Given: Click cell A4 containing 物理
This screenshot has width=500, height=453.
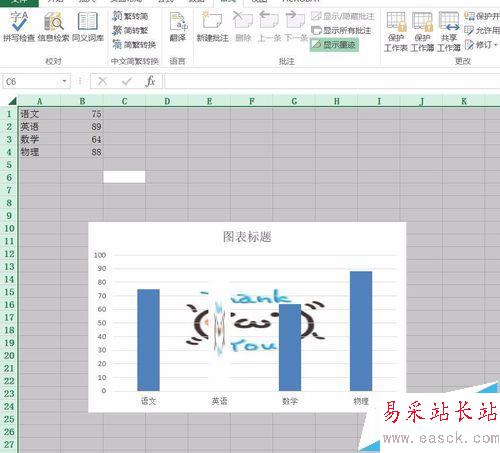Looking at the screenshot, I should 40,152.
